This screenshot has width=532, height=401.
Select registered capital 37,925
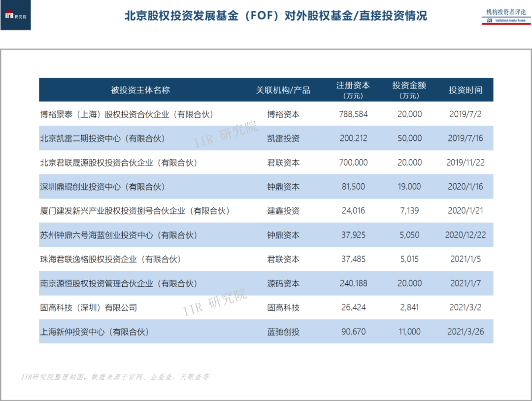point(353,235)
